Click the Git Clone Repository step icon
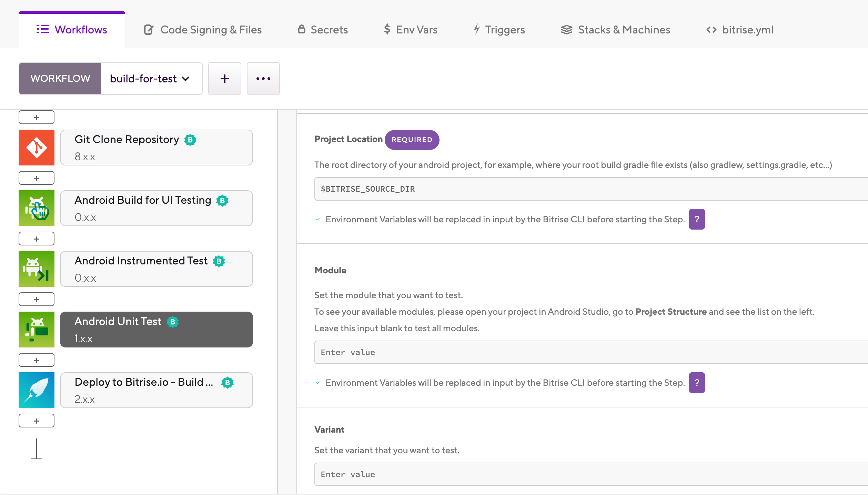 (37, 148)
